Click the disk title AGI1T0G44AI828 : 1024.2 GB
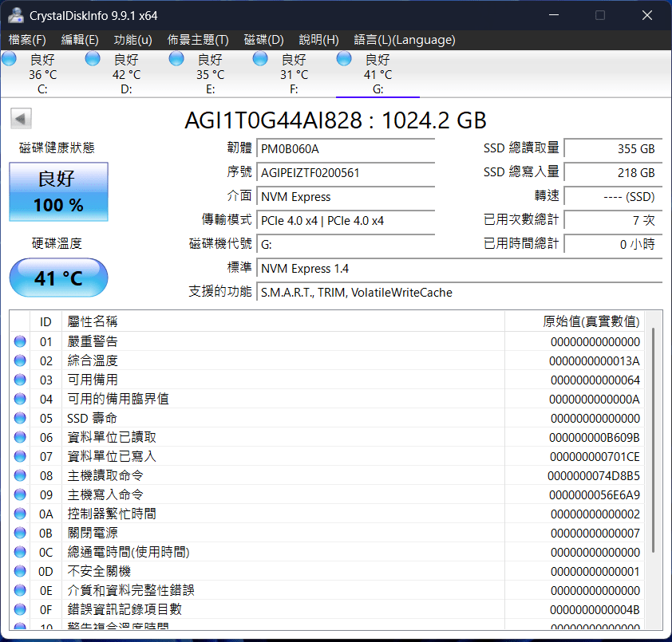Image resolution: width=672 pixels, height=642 pixels. pos(335,120)
